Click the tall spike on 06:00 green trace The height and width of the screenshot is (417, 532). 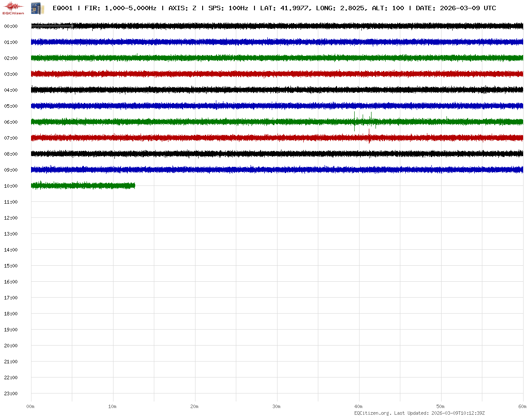click(x=355, y=120)
